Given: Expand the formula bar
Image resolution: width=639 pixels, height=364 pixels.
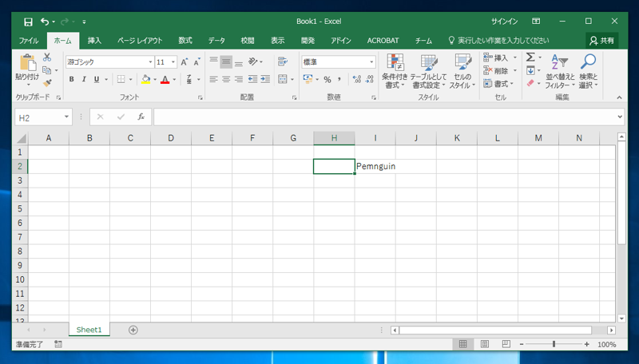Looking at the screenshot, I should (620, 117).
